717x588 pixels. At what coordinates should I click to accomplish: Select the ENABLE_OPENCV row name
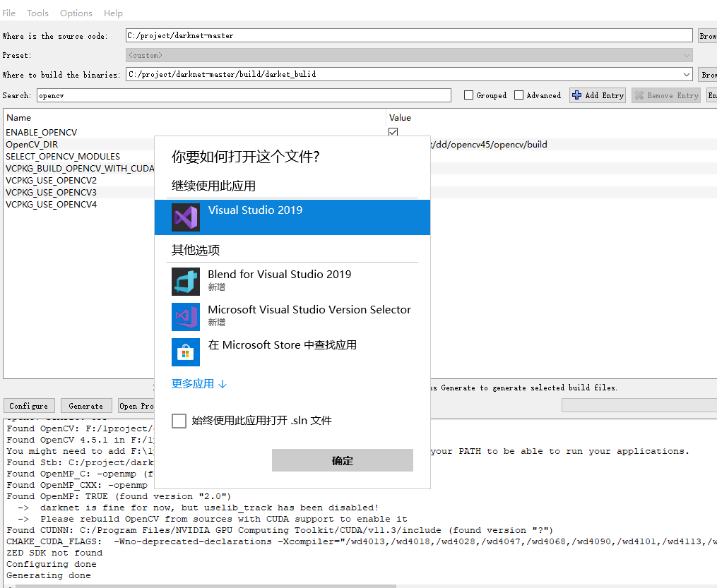[42, 133]
